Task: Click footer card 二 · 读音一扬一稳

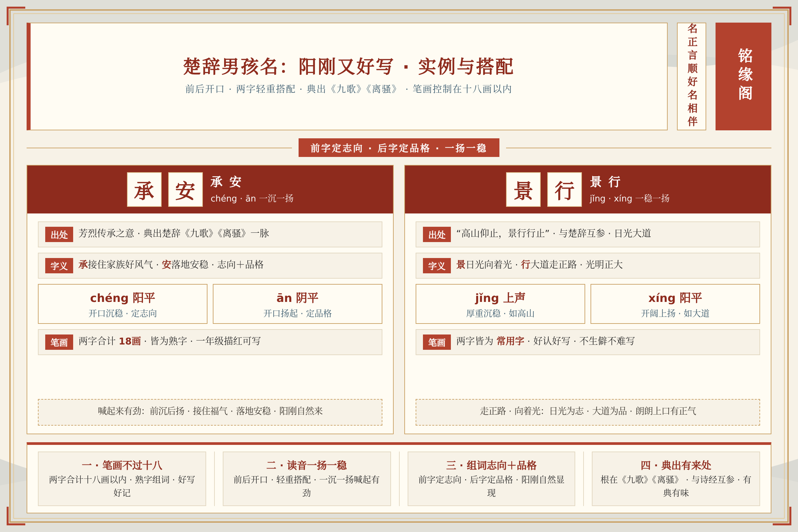Action: 307,479
